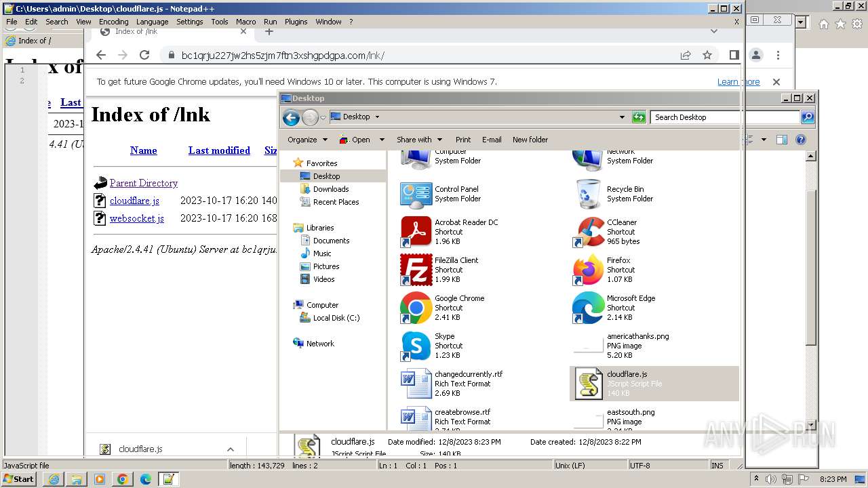
Task: Select the changedcurrently.rtf document icon
Action: [x=416, y=384]
